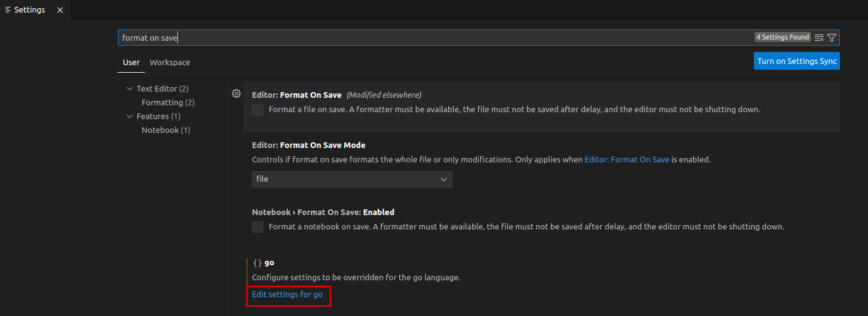
Task: Switch to the Workspace settings tab
Action: click(x=170, y=63)
